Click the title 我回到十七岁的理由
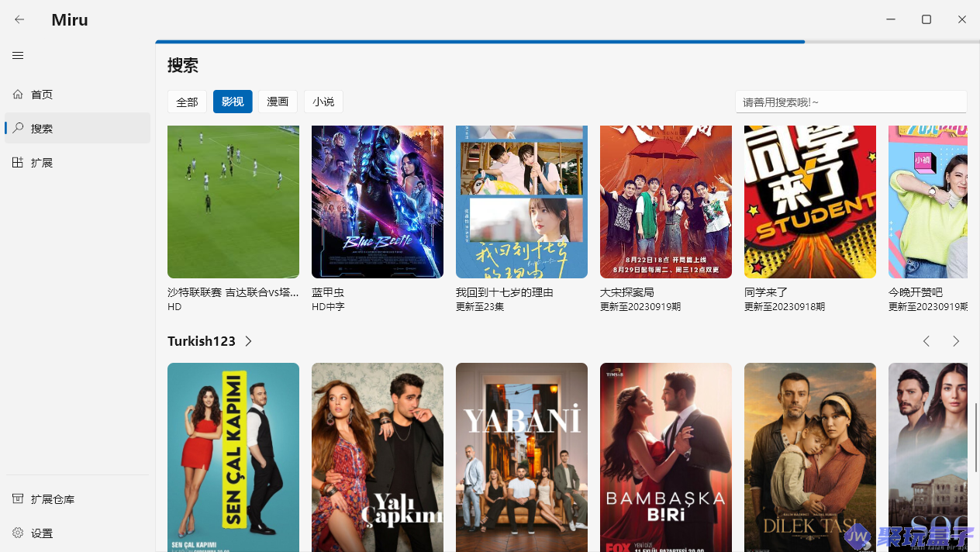Image resolution: width=980 pixels, height=552 pixels. [505, 292]
